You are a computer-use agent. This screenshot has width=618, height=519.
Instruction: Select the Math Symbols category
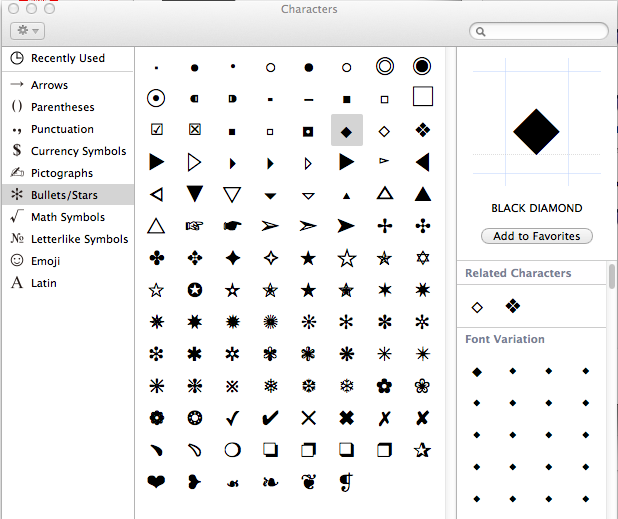(x=68, y=217)
